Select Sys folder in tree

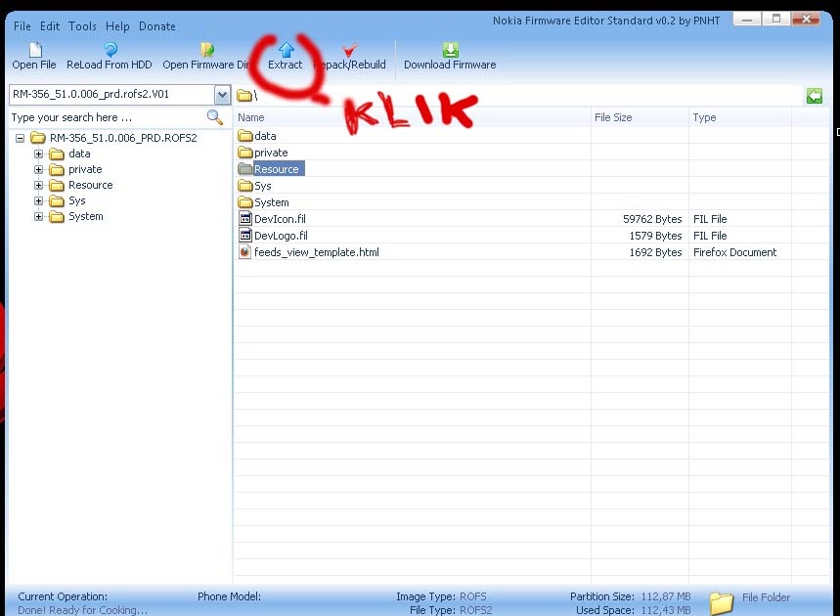tap(76, 200)
